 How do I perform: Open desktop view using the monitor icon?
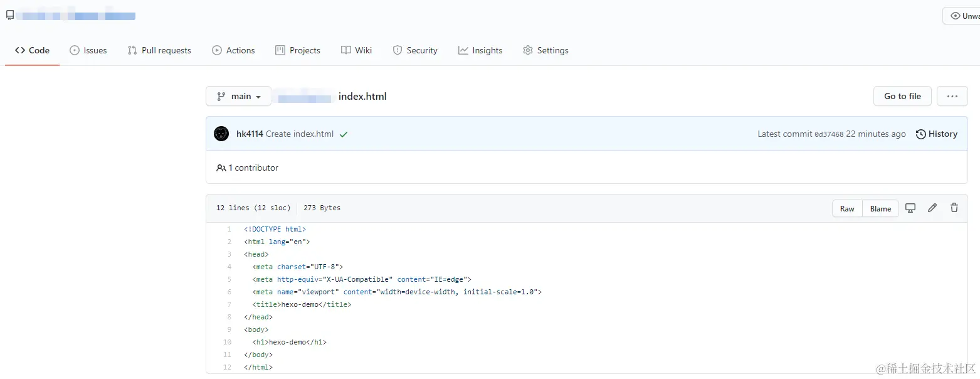(x=910, y=208)
